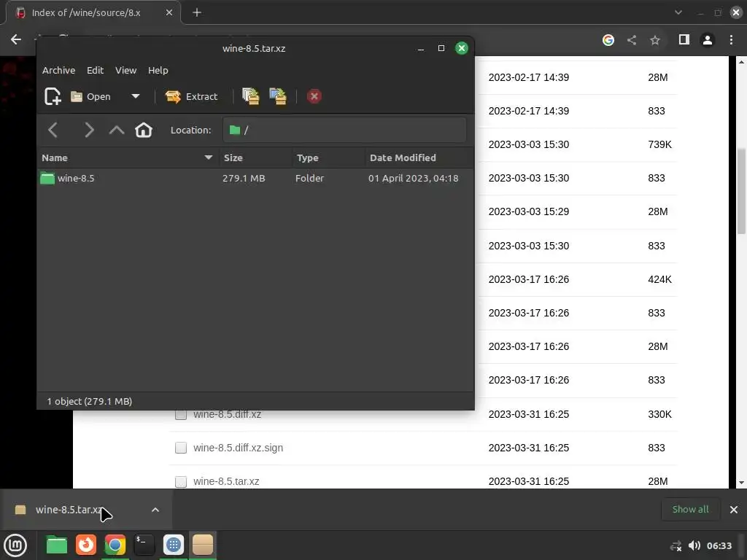Go forward in archive navigation
The image size is (747, 560).
click(x=88, y=130)
